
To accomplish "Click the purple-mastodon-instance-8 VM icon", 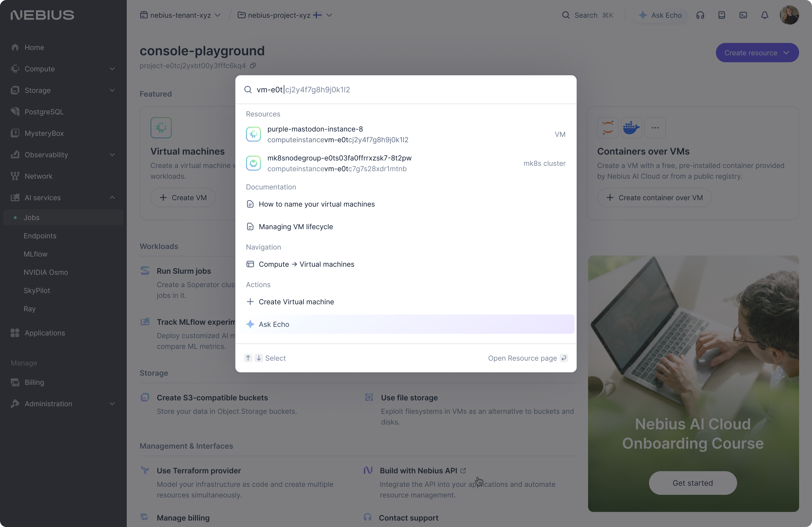I will (253, 134).
